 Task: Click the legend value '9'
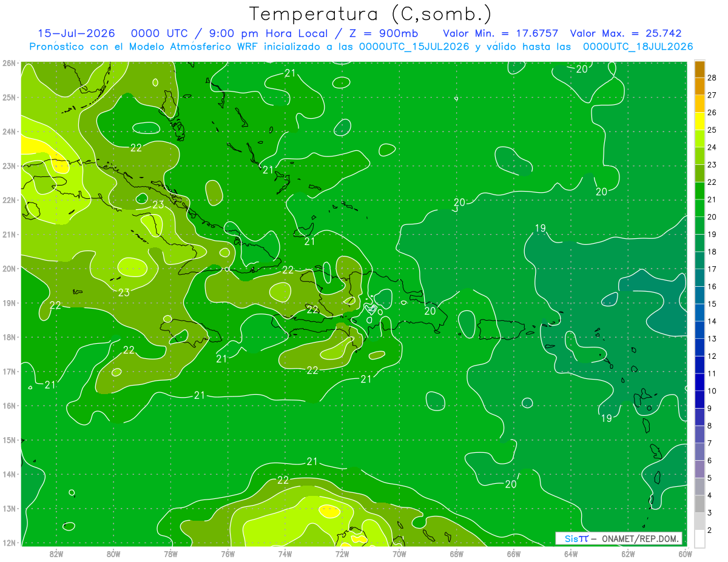[x=710, y=409]
